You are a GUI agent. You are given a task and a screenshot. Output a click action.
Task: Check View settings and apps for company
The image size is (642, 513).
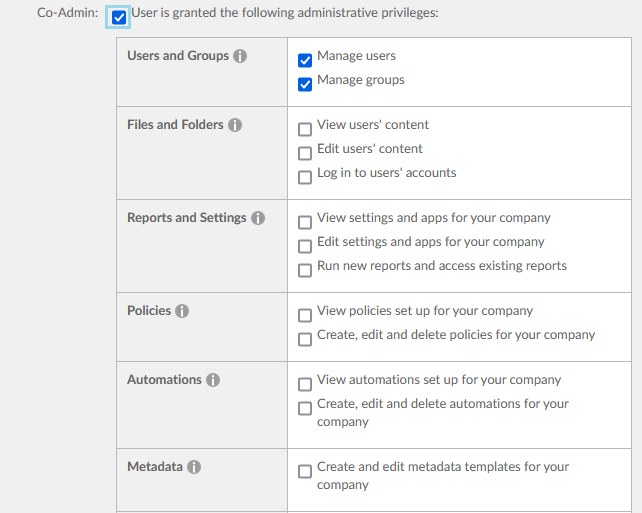(x=305, y=222)
